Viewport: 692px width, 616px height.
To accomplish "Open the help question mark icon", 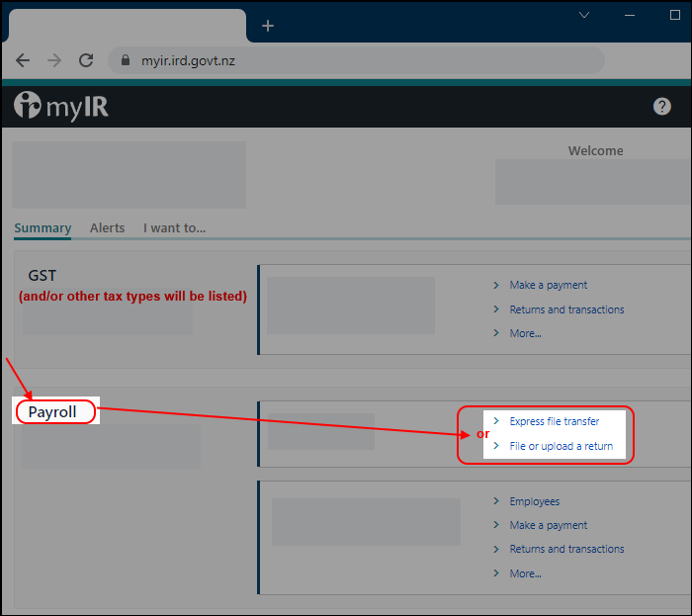I will pos(662,107).
